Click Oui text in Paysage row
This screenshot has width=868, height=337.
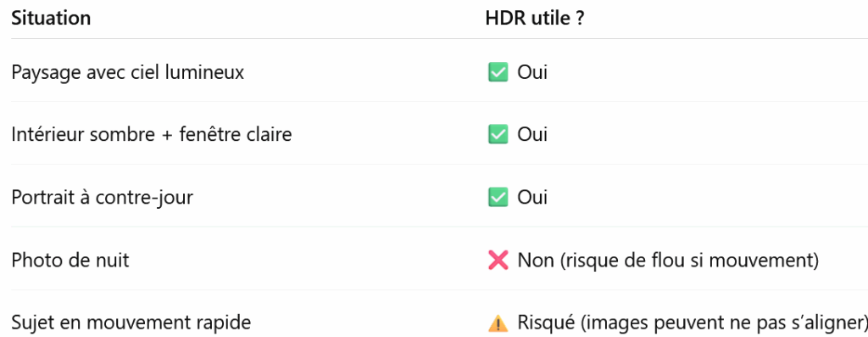coord(532,73)
